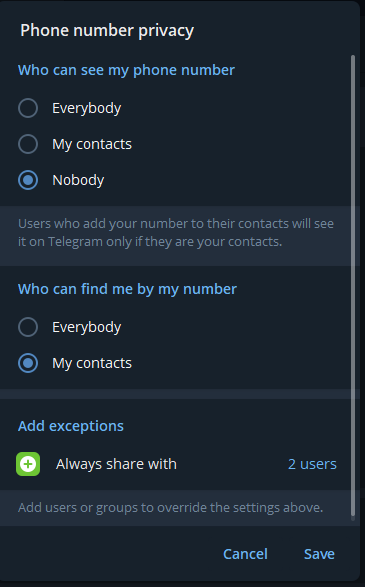
Task: Click the green plus icon for exceptions
Action: point(28,464)
